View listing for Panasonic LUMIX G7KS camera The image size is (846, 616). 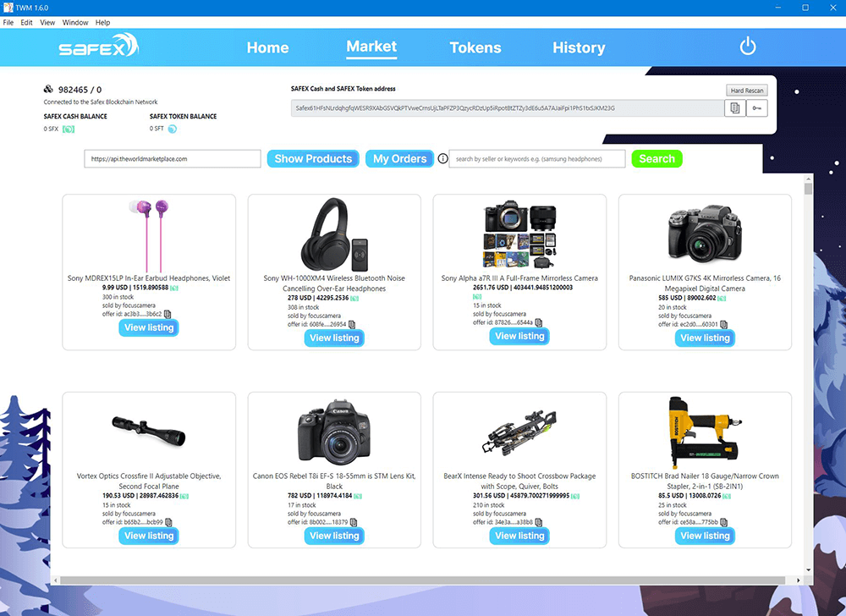(706, 338)
